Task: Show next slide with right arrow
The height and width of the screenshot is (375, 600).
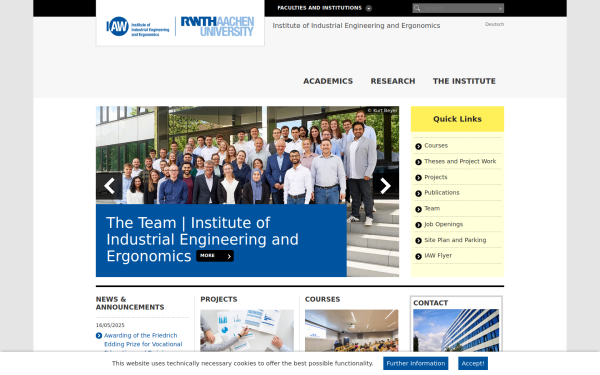Action: point(386,186)
